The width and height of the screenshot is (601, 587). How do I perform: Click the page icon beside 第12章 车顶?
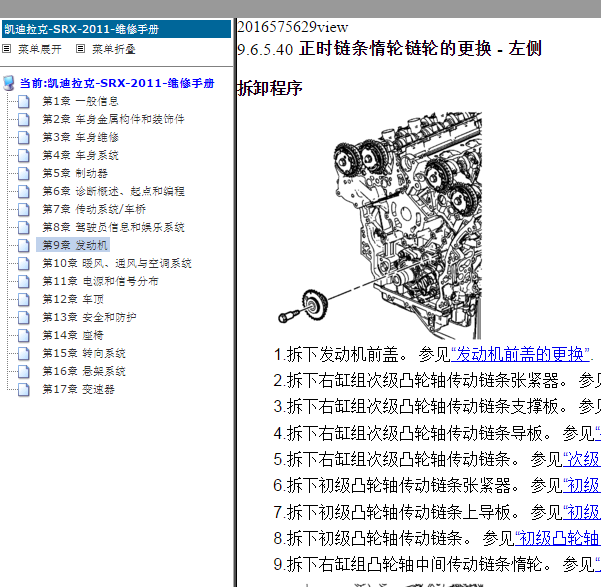click(x=23, y=300)
